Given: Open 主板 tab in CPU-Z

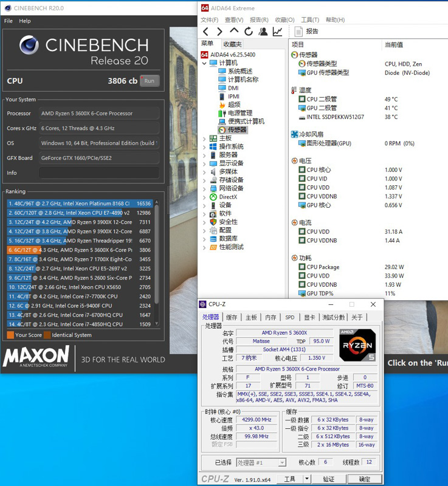Looking at the screenshot, I should 251,317.
